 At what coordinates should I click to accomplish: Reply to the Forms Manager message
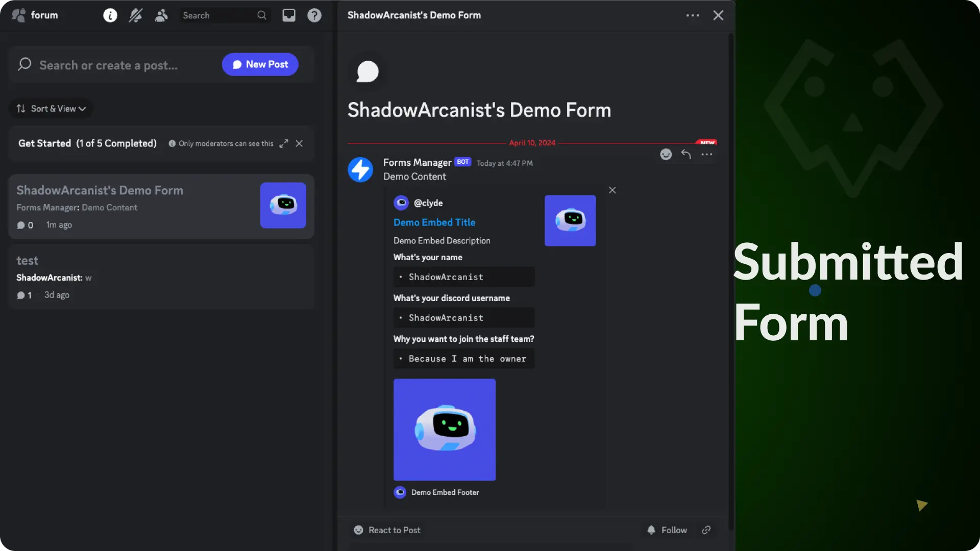tap(686, 154)
